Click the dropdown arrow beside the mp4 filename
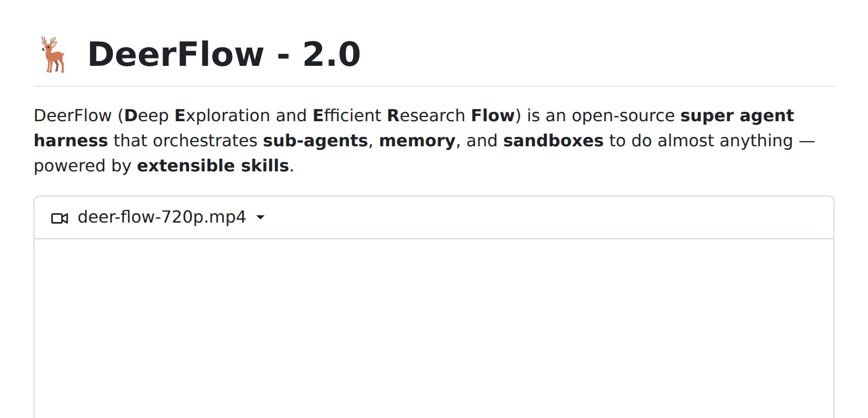The height and width of the screenshot is (418, 868). point(261,218)
